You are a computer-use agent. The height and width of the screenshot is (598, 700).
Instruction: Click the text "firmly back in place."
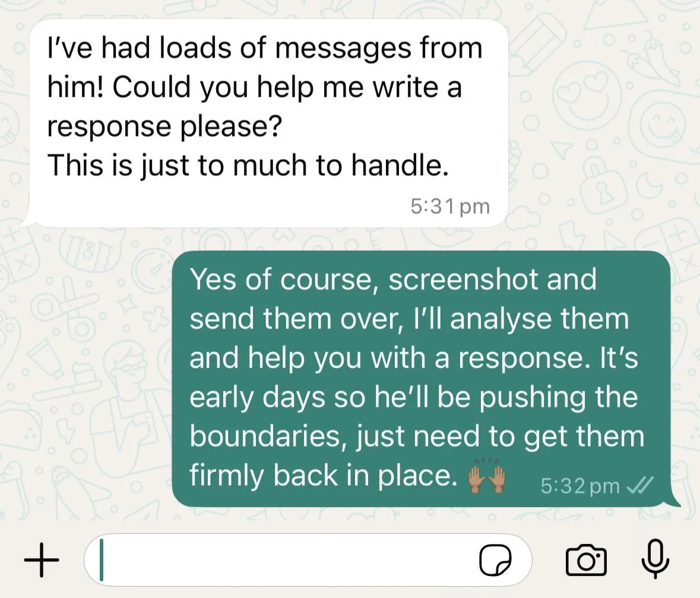pyautogui.click(x=324, y=475)
